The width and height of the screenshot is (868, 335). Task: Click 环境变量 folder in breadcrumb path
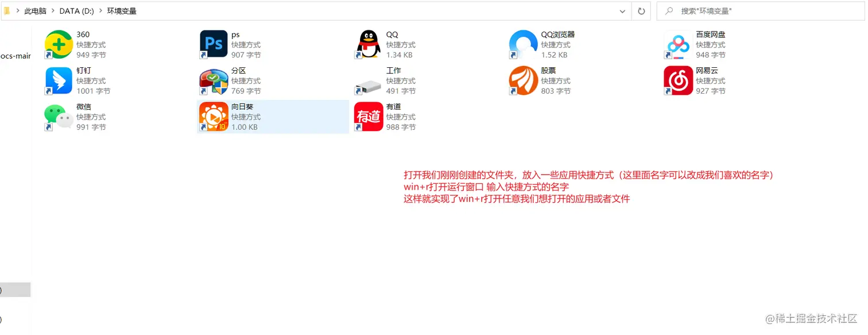point(122,11)
